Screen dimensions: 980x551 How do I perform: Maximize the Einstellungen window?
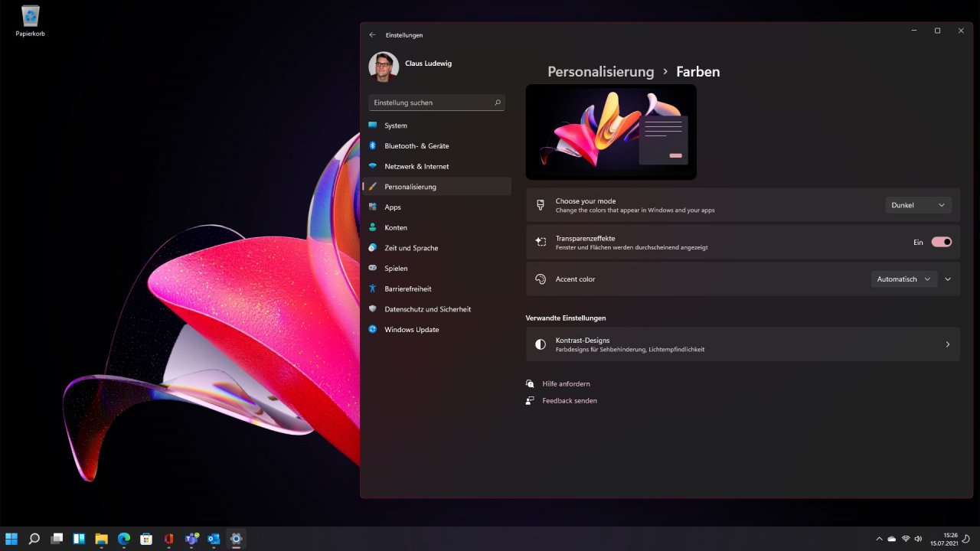937,31
